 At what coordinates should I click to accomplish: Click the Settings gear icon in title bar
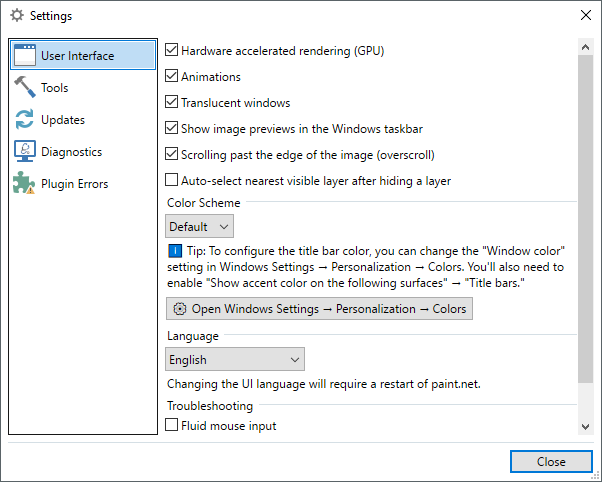click(17, 15)
